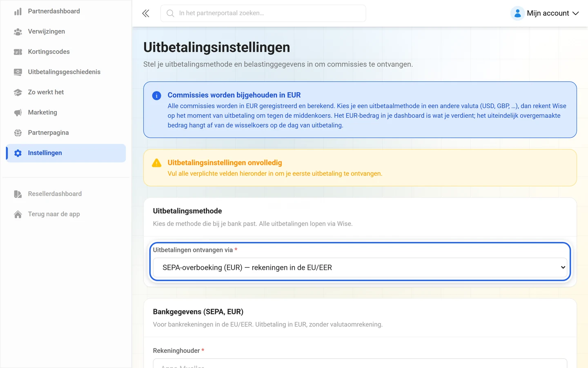Go to Verwijzingen in sidebar
588x368 pixels.
[x=66, y=31]
